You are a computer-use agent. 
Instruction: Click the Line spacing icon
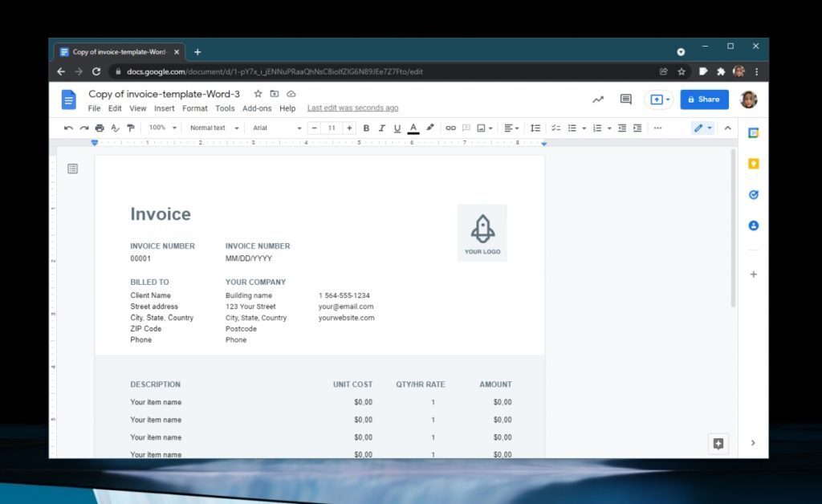(x=535, y=128)
